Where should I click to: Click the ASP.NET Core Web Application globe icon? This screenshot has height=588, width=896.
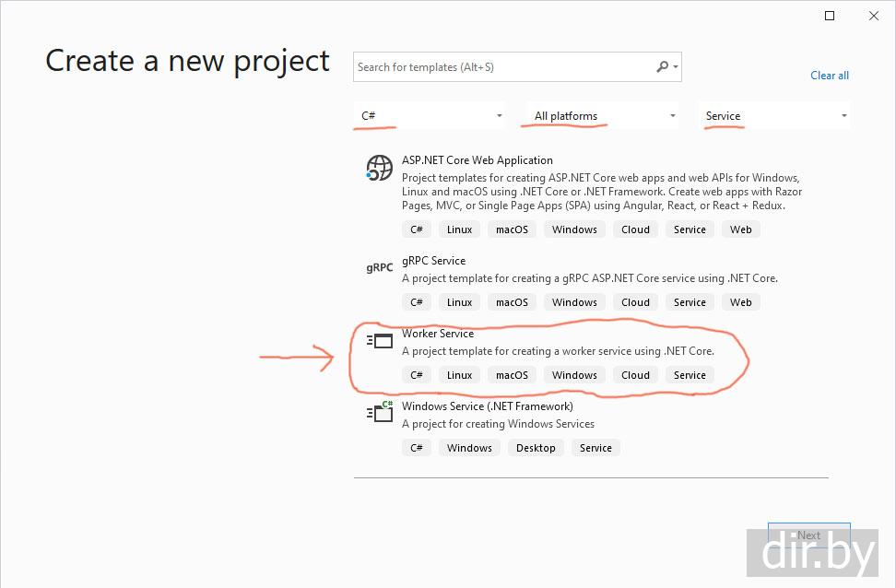pos(380,168)
